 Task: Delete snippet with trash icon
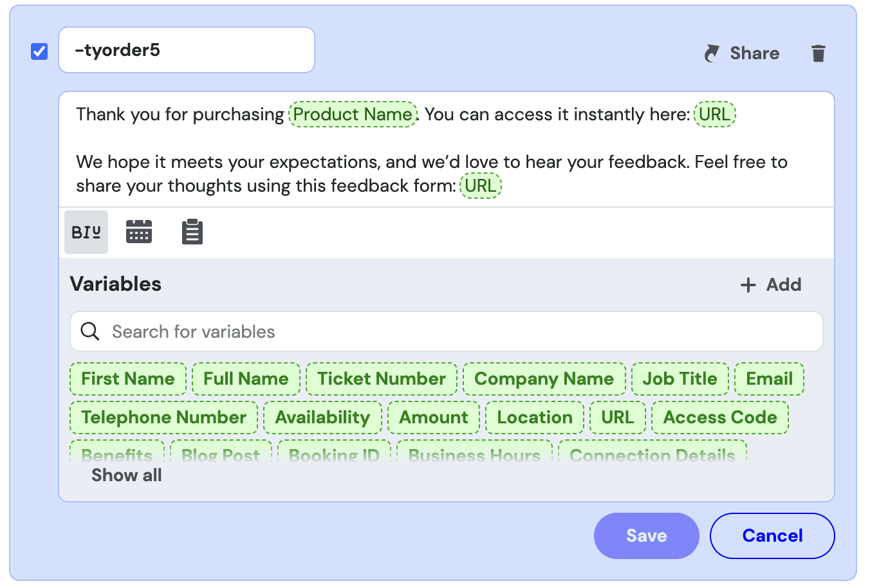[x=819, y=53]
